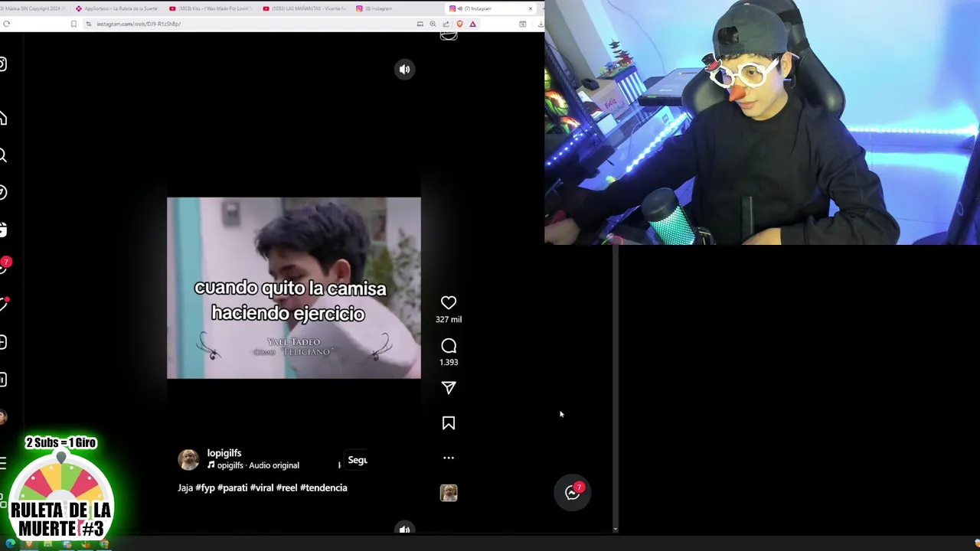Open Reels icon in Instagram sidebar
Viewport: 980px width, 551px height.
click(x=3, y=230)
